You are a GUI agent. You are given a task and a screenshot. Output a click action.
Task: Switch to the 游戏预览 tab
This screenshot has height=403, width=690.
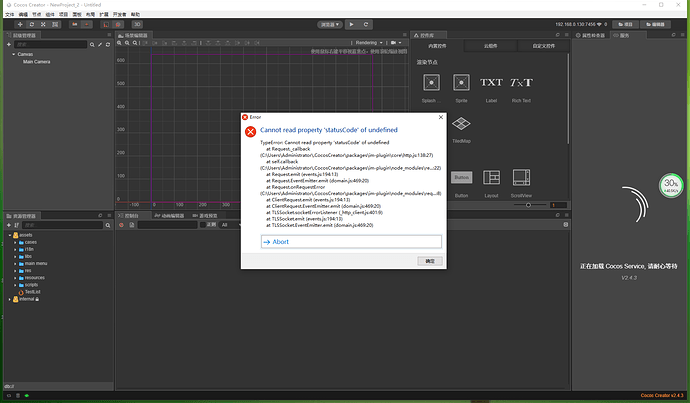[205, 216]
